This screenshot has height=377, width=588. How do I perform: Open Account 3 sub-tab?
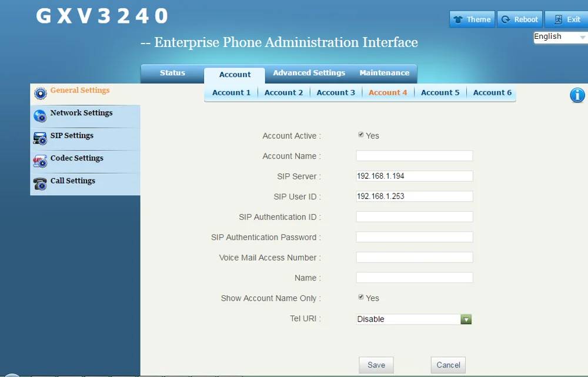click(x=336, y=93)
